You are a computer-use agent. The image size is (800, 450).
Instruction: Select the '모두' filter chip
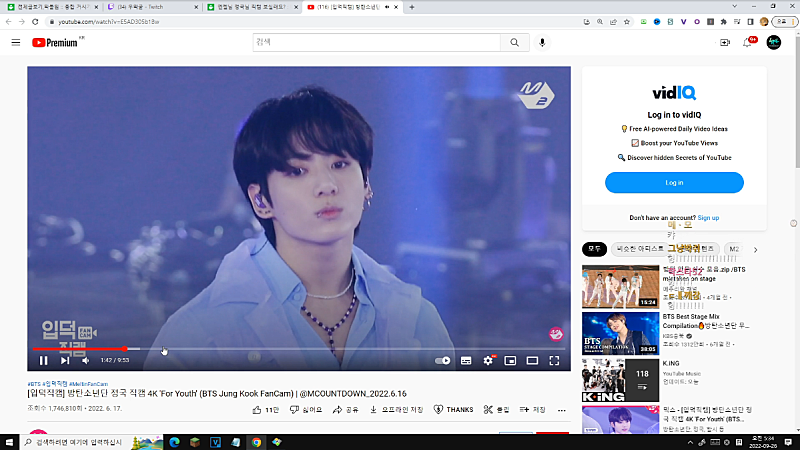click(x=594, y=249)
